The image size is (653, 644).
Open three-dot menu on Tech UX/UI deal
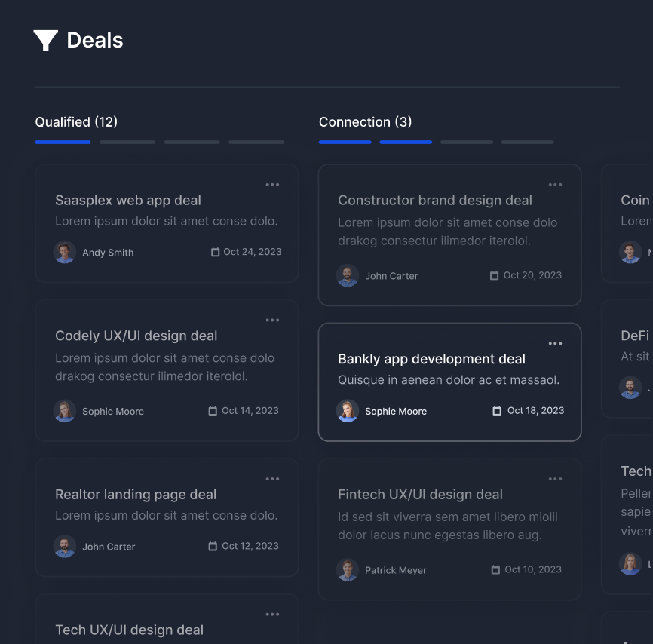pyautogui.click(x=272, y=614)
